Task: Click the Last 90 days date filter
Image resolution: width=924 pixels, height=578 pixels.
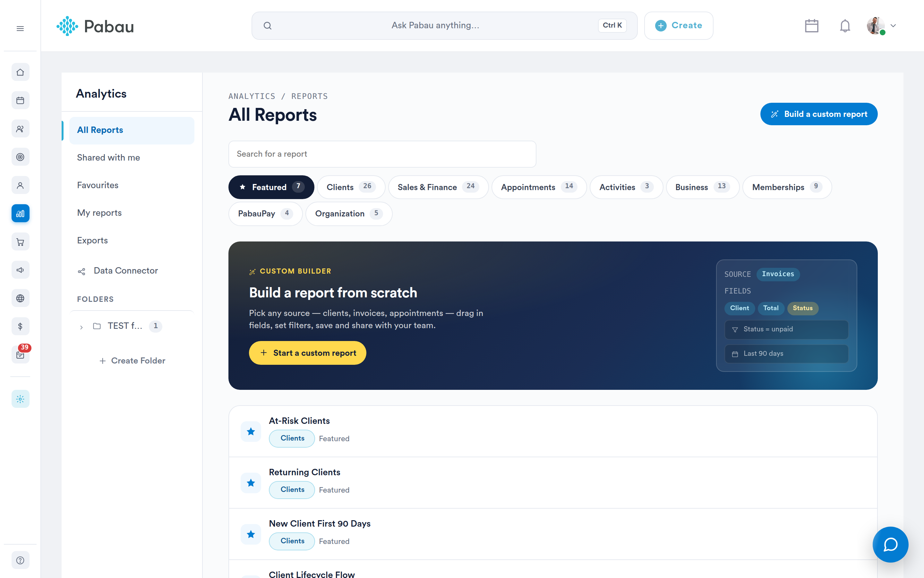Action: [x=787, y=354]
